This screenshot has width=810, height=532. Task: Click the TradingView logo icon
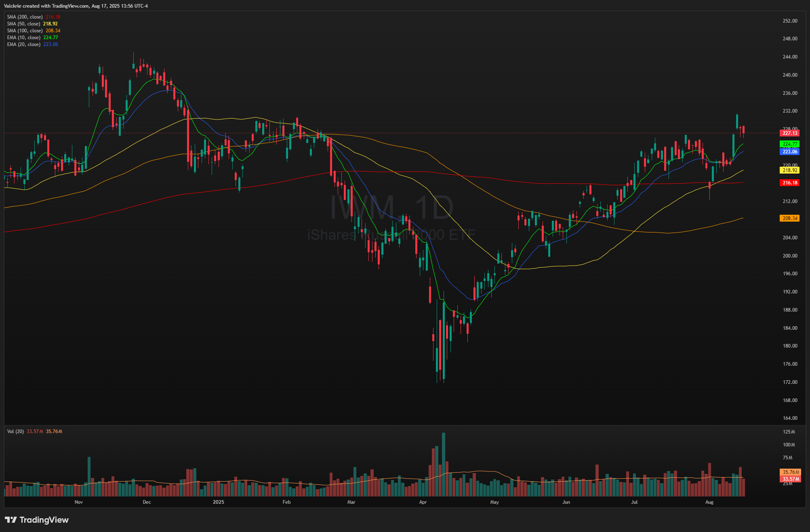11,520
